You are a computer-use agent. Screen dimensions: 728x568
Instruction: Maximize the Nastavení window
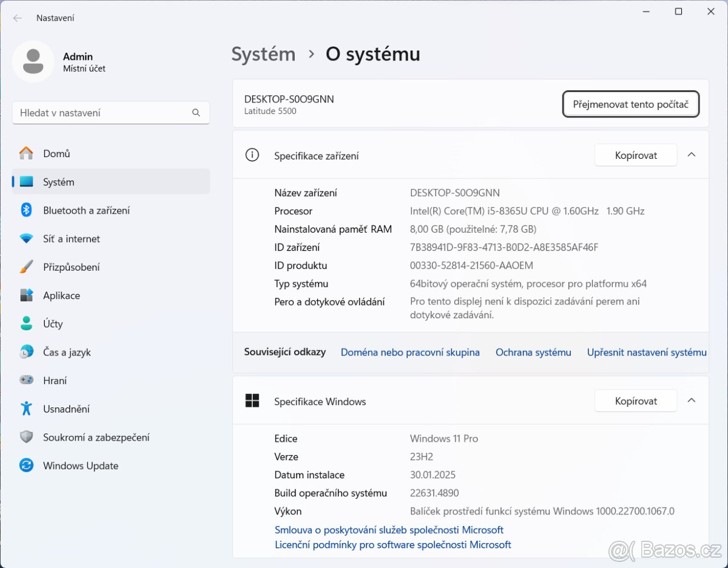click(678, 12)
